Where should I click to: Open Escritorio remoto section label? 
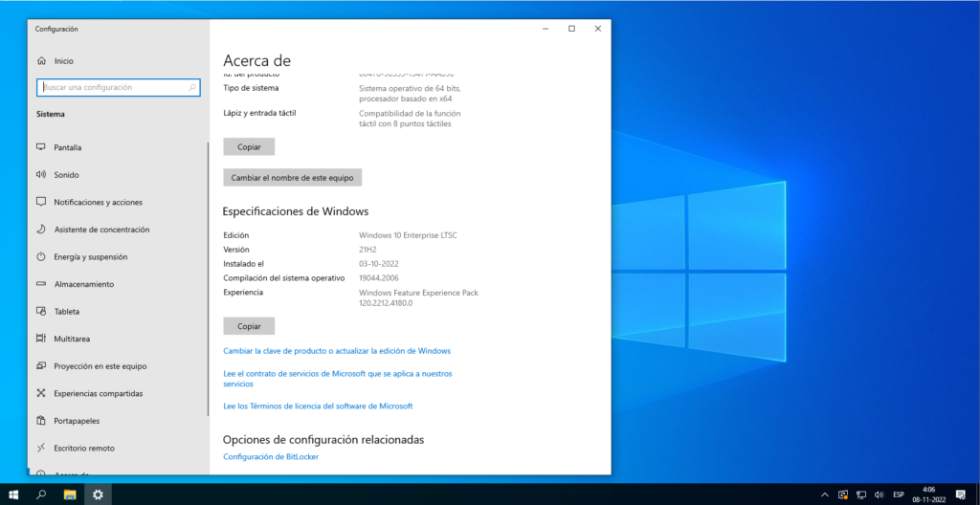pos(84,449)
